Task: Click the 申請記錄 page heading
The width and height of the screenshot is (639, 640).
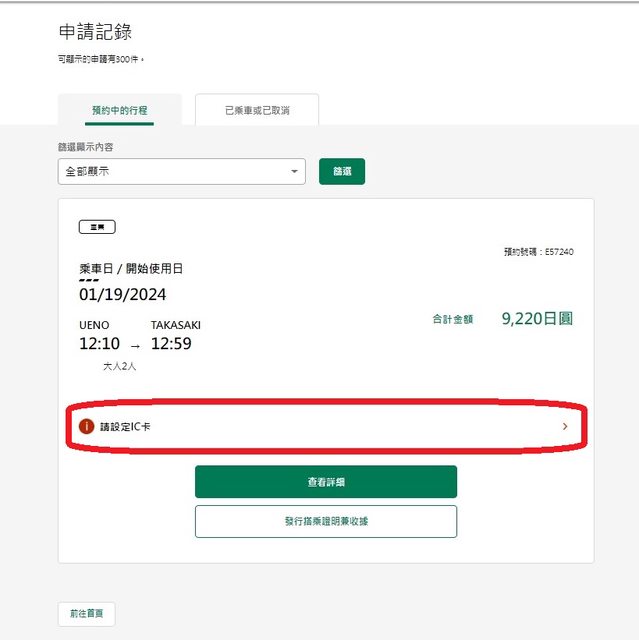Action: [x=95, y=33]
